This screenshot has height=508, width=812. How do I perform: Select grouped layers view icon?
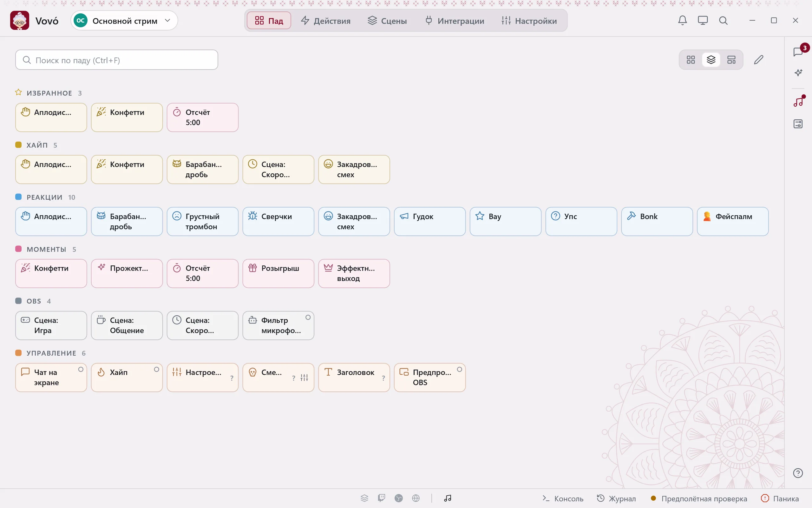point(711,60)
